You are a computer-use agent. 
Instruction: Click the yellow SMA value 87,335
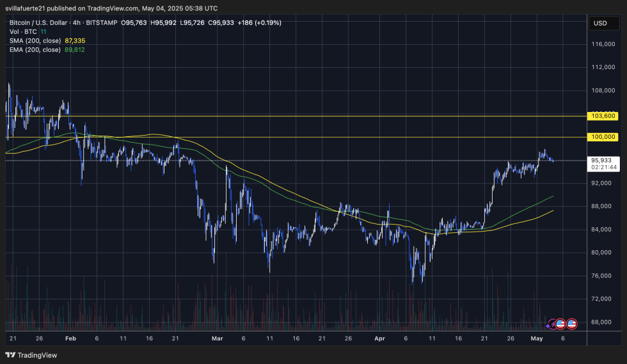(x=75, y=40)
